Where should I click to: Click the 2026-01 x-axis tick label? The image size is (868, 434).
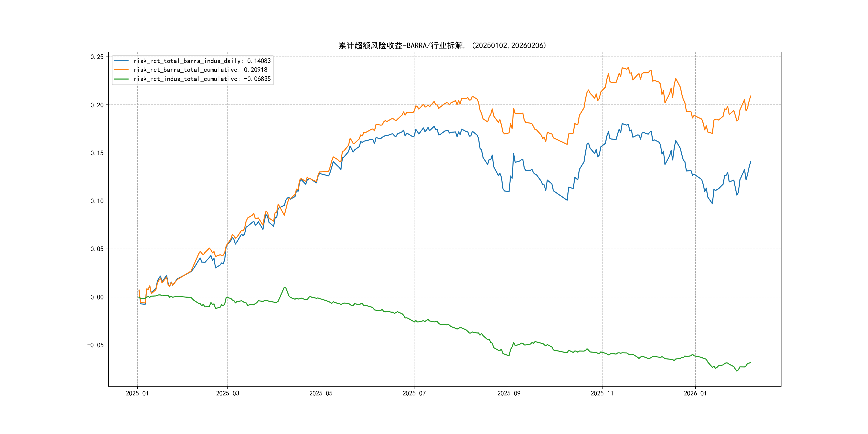[695, 393]
